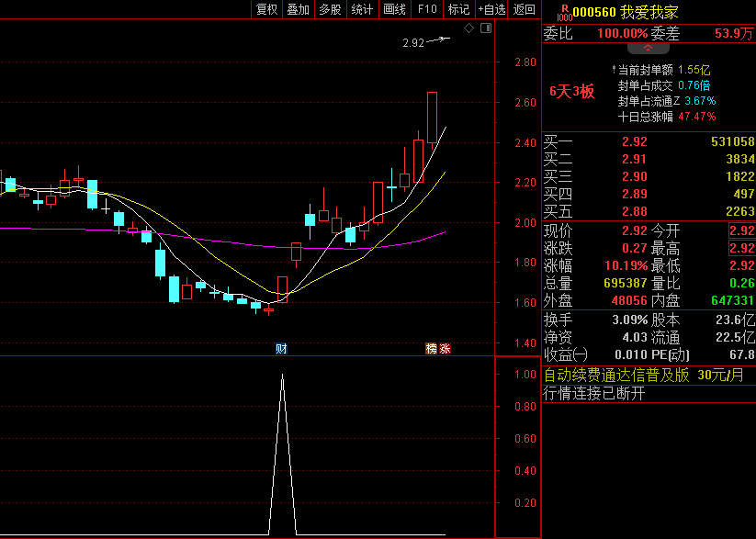The width and height of the screenshot is (756, 539).
Task: Click the 最高 boxed price 2.92
Action: (x=741, y=248)
